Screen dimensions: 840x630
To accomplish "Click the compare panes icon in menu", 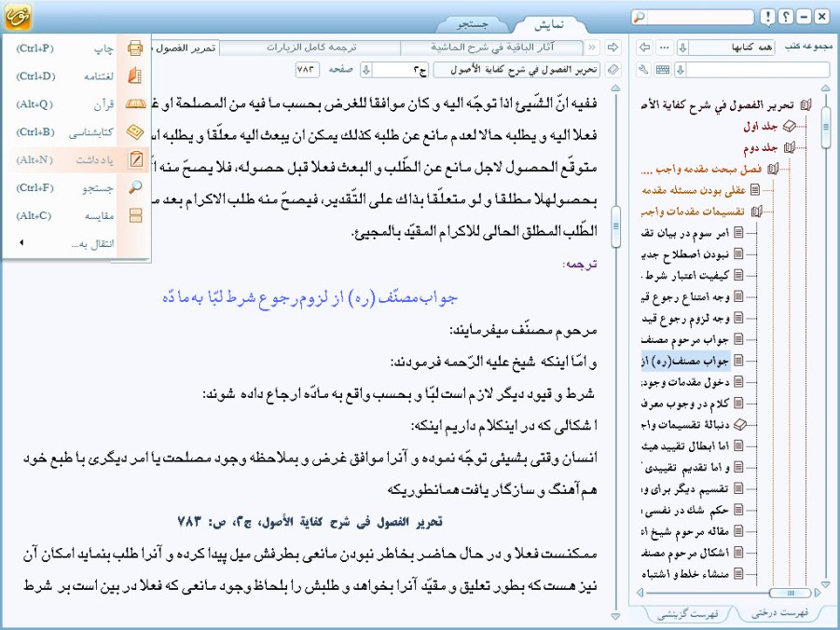I will [x=135, y=215].
